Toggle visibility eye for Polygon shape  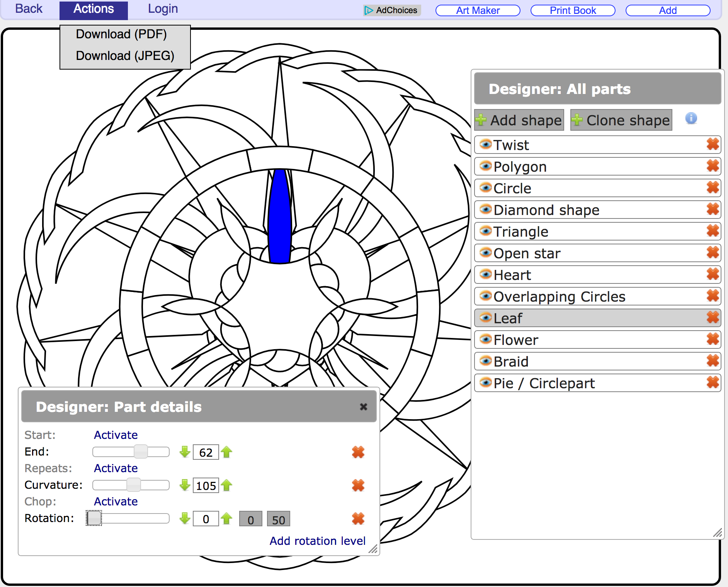[x=485, y=166]
